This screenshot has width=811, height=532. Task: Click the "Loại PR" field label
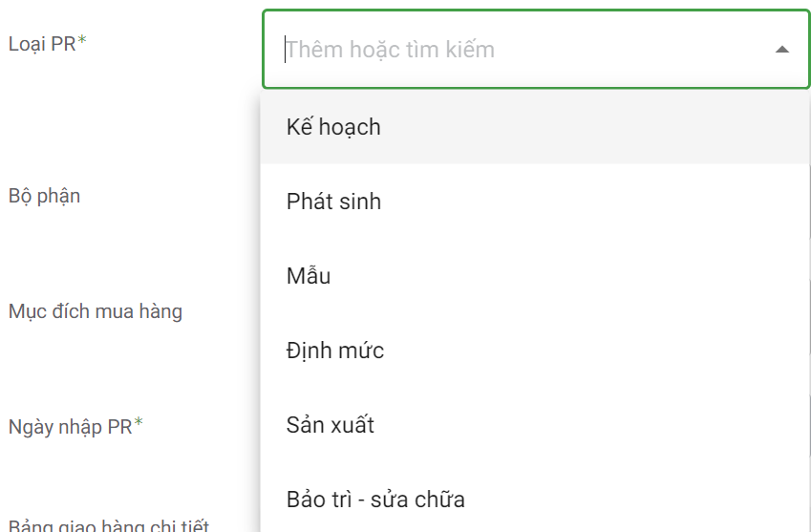click(41, 44)
